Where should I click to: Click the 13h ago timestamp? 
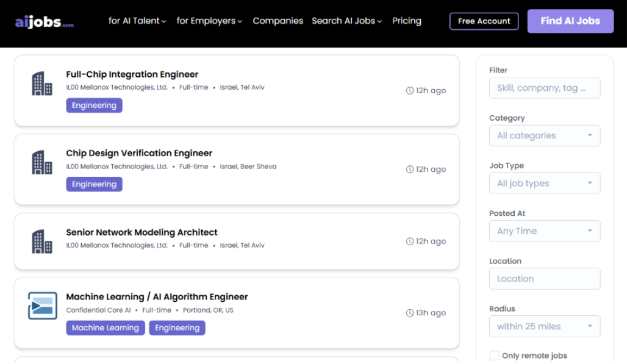coord(431,313)
